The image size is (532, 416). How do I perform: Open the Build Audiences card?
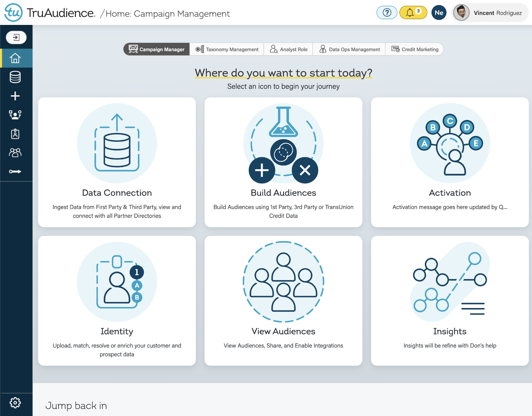click(x=283, y=162)
